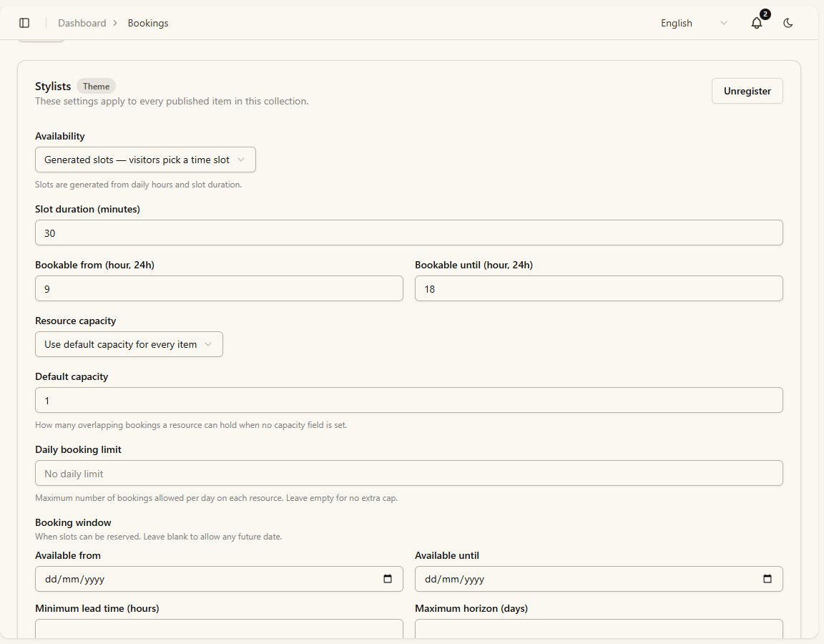Focus the Minimum lead time field
Viewport: 824px width, 644px height.
[219, 629]
